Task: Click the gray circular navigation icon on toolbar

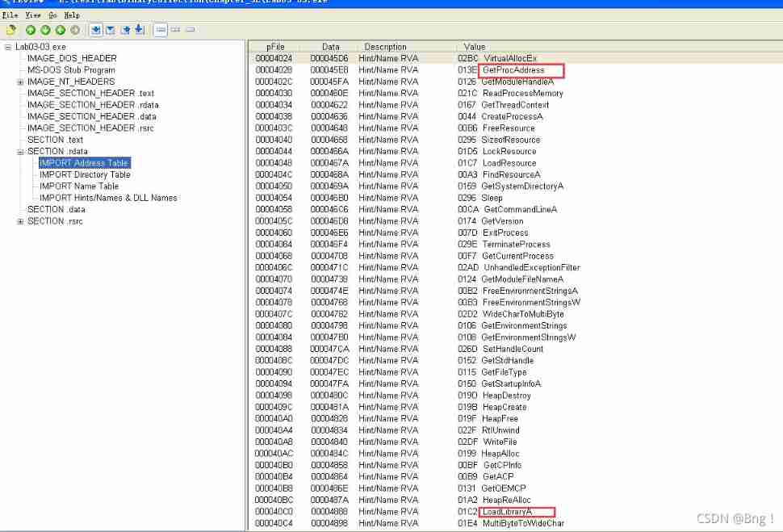Action: pyautogui.click(x=75, y=30)
